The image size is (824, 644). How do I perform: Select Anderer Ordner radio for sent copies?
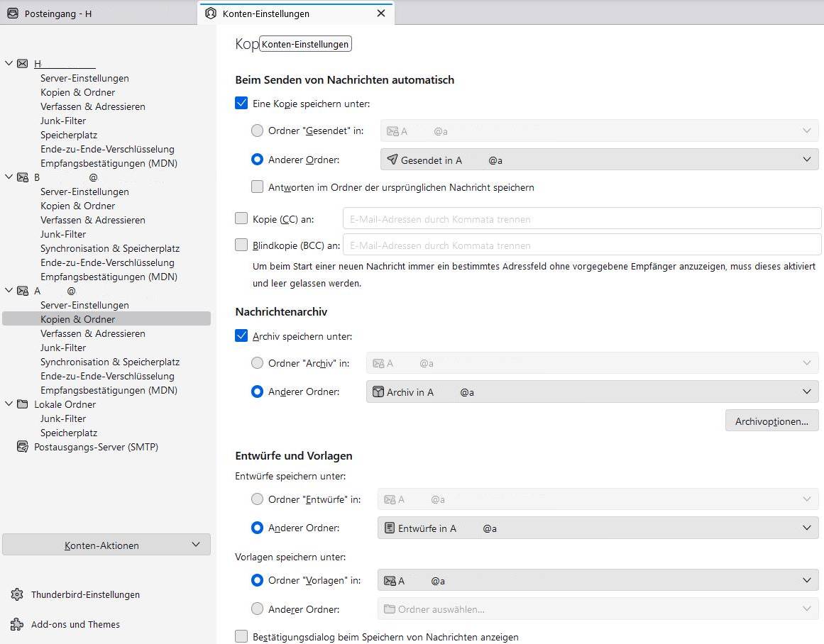(x=257, y=159)
